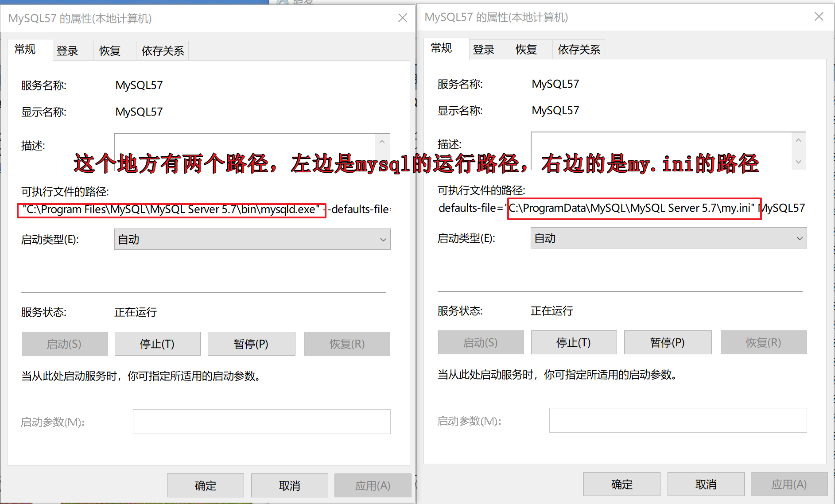Open 依存关系 tab in left dialog
This screenshot has height=504, width=835.
point(163,50)
